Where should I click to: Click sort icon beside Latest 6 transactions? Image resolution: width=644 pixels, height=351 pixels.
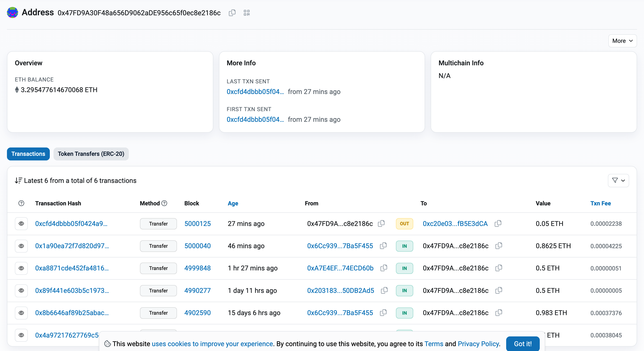(x=18, y=180)
